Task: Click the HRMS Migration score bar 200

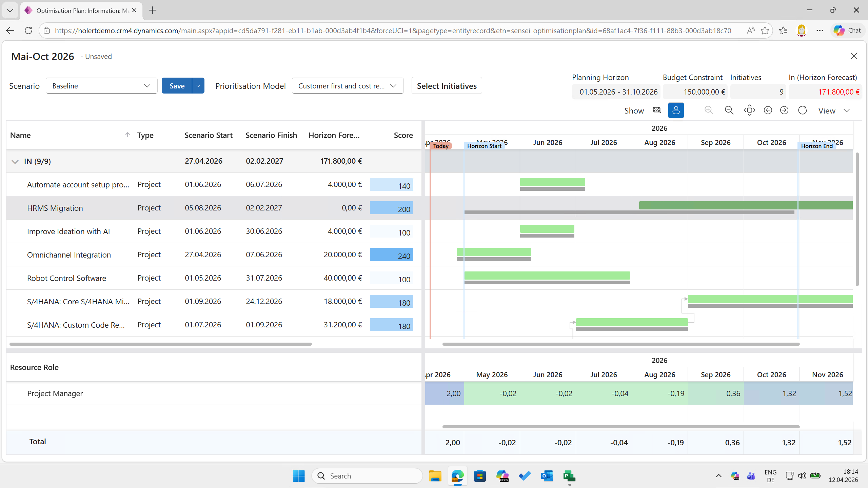Action: pyautogui.click(x=391, y=208)
